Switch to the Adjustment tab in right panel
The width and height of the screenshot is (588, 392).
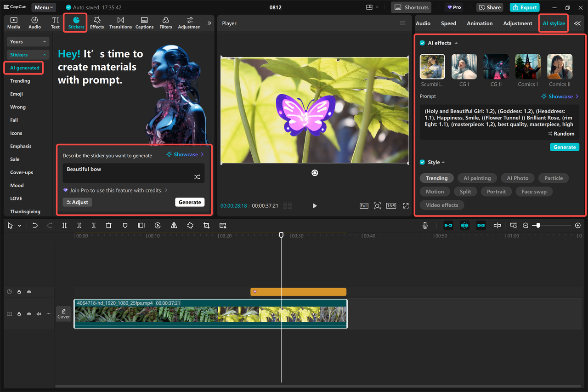[517, 23]
